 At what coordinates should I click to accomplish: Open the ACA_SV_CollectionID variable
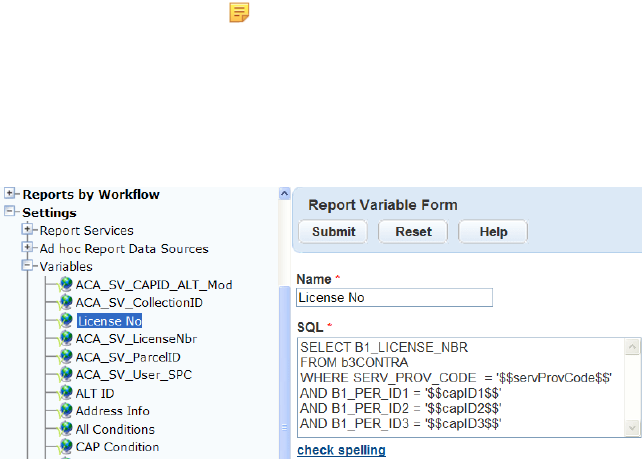pyautogui.click(x=139, y=303)
